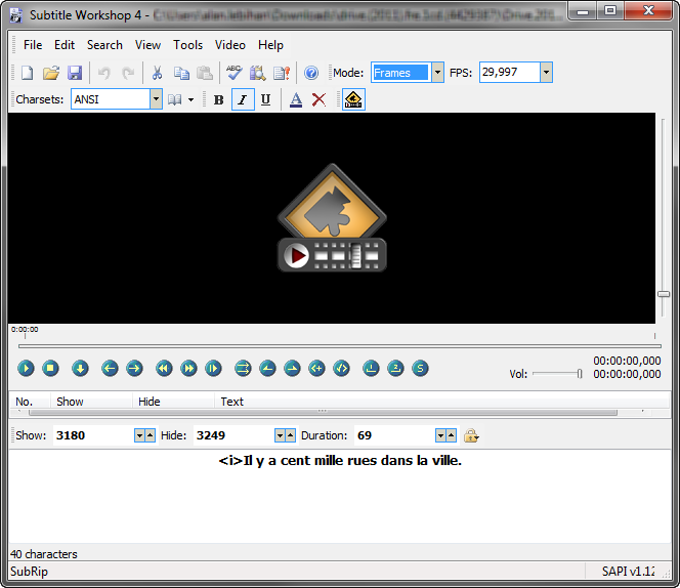
Task: Open the File menu
Action: [33, 45]
